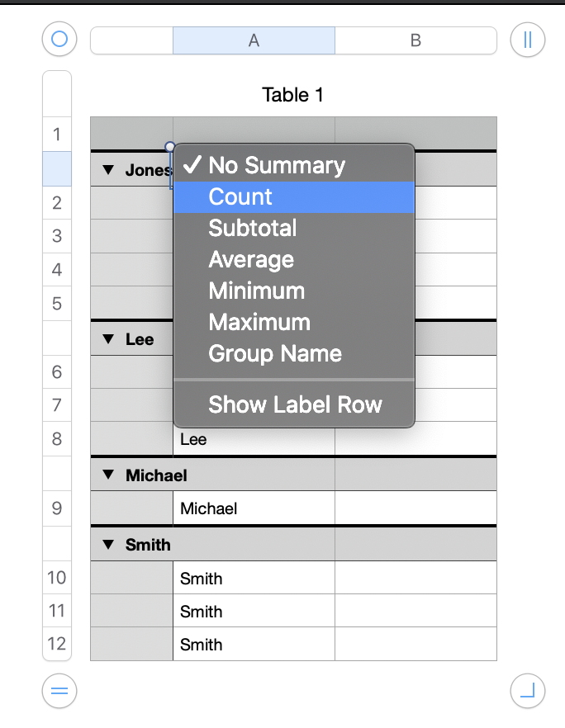Collapse the Jones group triangle

(107, 170)
